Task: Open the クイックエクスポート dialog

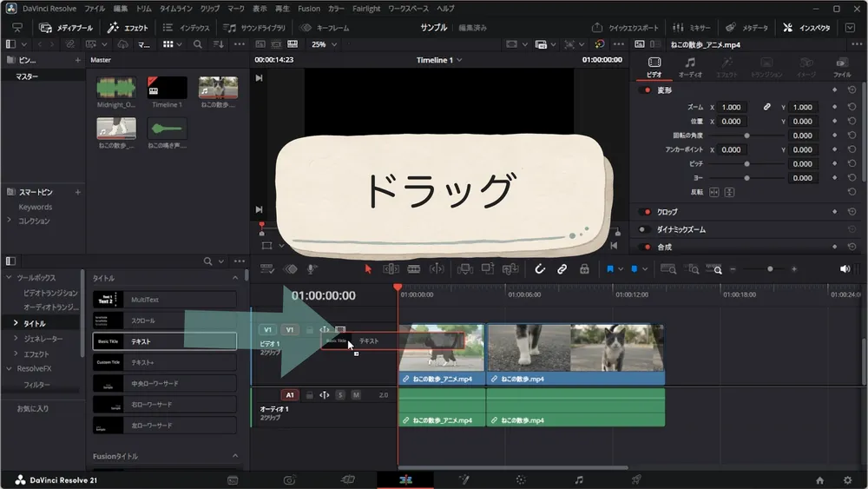Action: [x=625, y=28]
